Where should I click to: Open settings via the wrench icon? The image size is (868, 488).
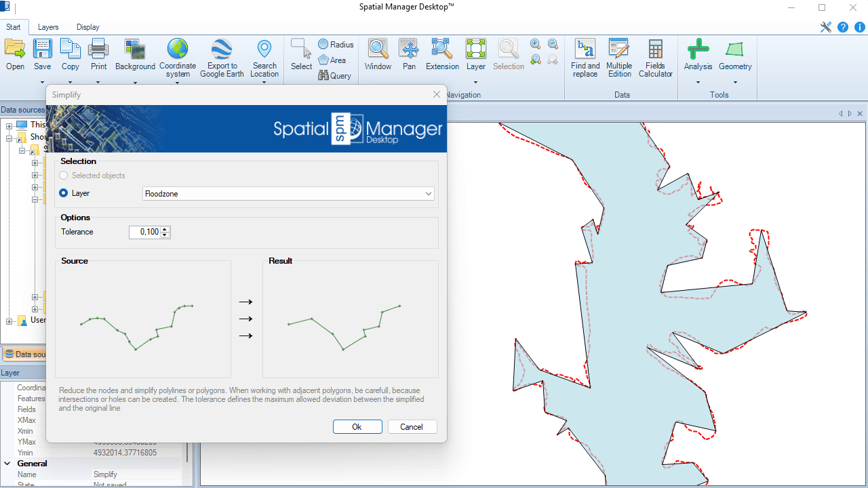(825, 27)
